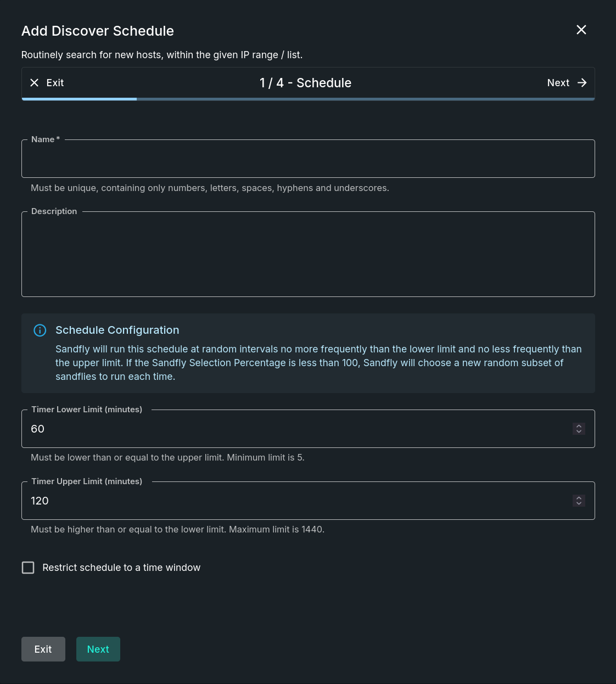The height and width of the screenshot is (684, 616).
Task: Click the down arrow on Timer Upper Limit stepper
Action: tap(579, 503)
